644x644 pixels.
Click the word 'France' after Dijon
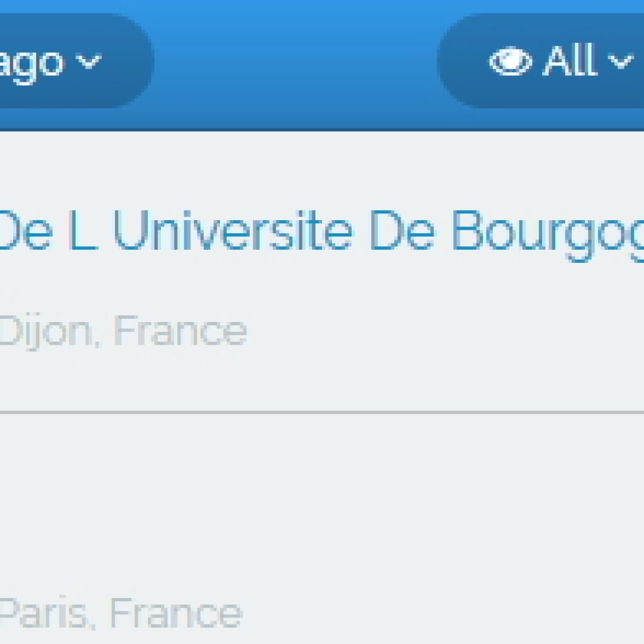coord(180,331)
